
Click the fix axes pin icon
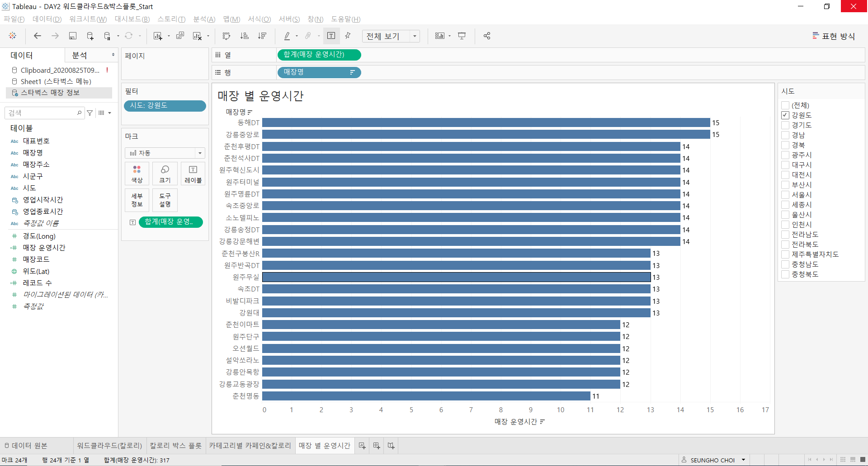(348, 36)
